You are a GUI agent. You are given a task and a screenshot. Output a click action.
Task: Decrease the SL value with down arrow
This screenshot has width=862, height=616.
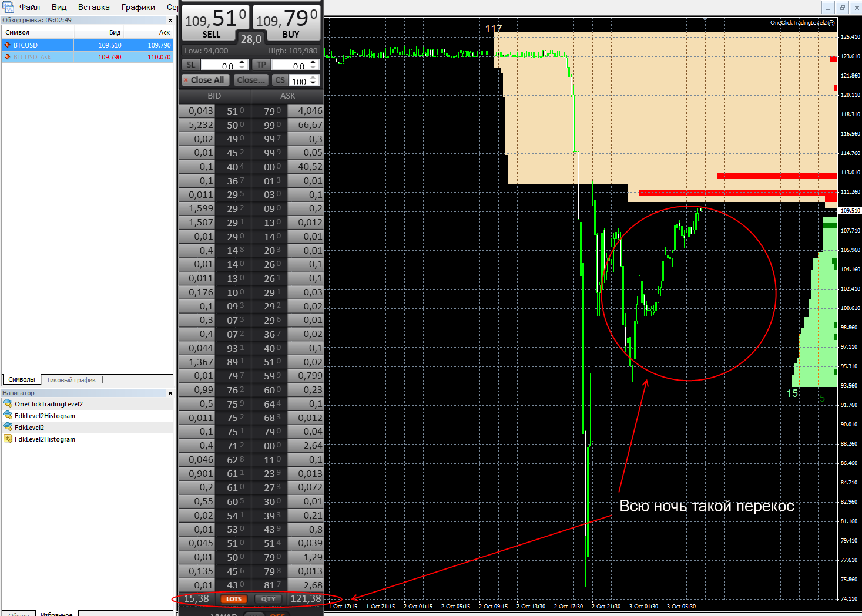[242, 68]
